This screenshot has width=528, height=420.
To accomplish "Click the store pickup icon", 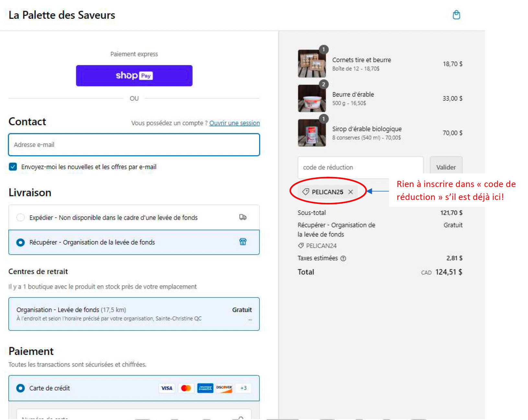I will 243,242.
